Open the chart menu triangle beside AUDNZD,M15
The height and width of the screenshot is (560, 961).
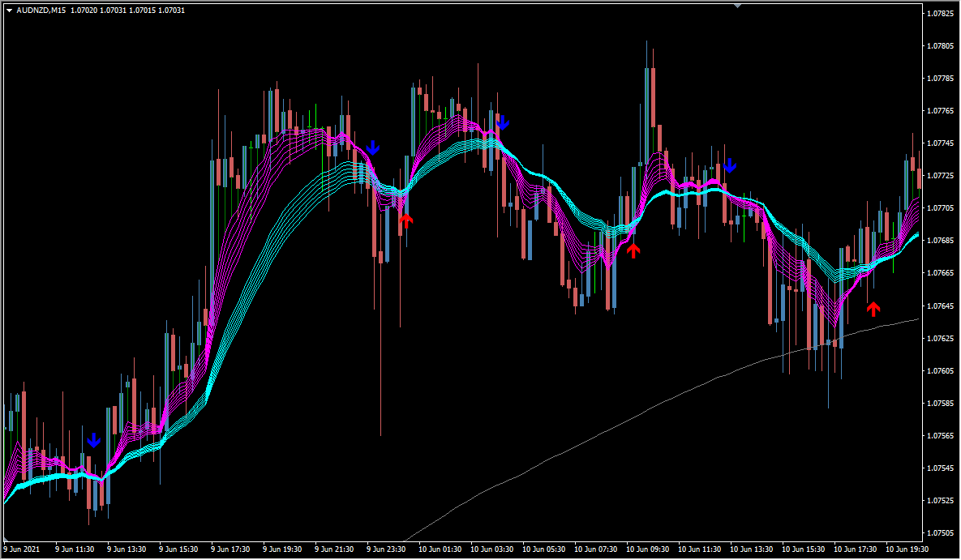pos(9,11)
